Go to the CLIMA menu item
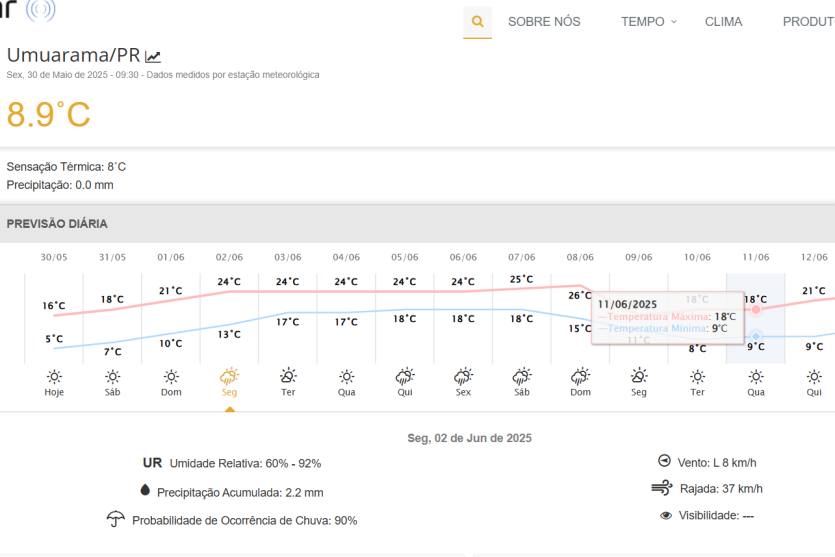The width and height of the screenshot is (835, 557). tap(723, 22)
